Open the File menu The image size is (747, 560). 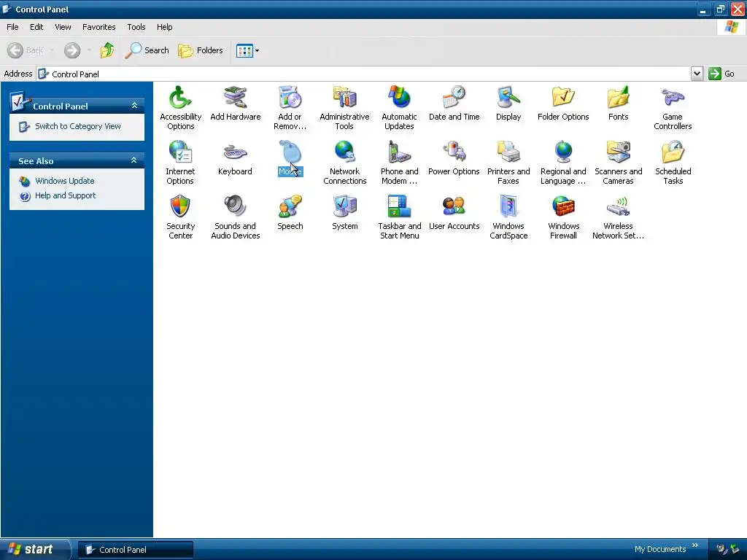click(12, 27)
